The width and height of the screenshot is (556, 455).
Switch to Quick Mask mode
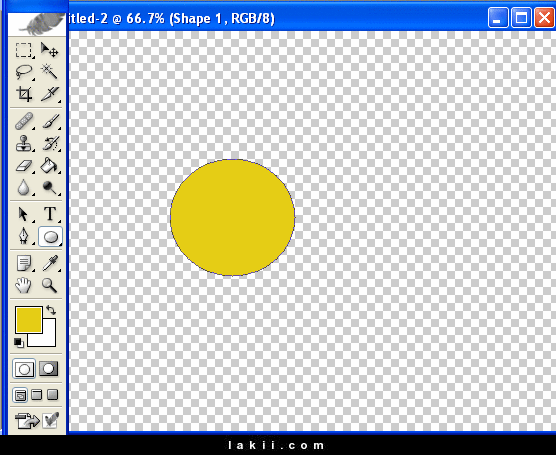click(x=49, y=369)
